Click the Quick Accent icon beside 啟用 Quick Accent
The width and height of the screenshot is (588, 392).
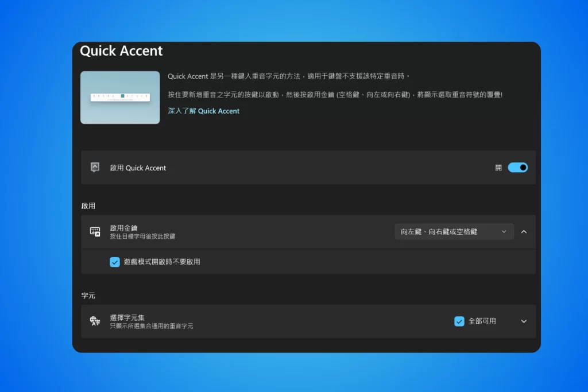95,167
